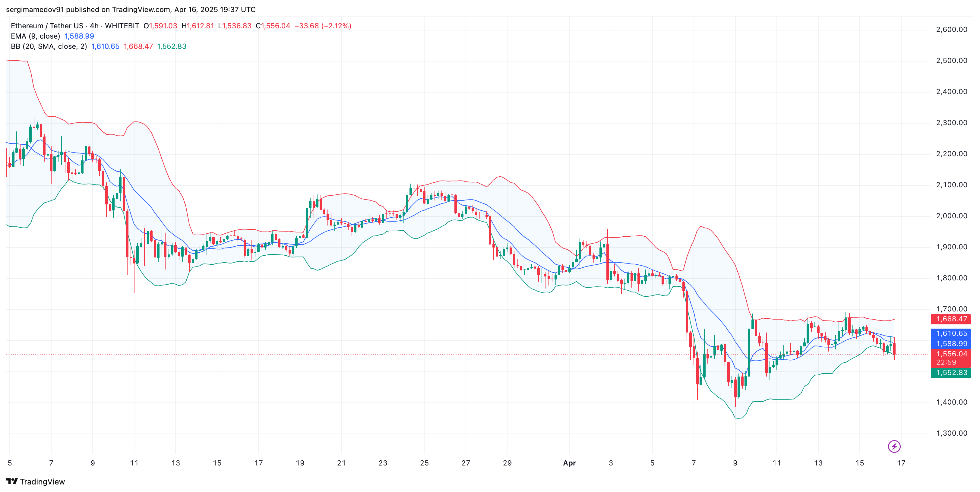Click the EMA (9, close) indicator label
Viewport: 980px width, 492px height.
pos(35,36)
